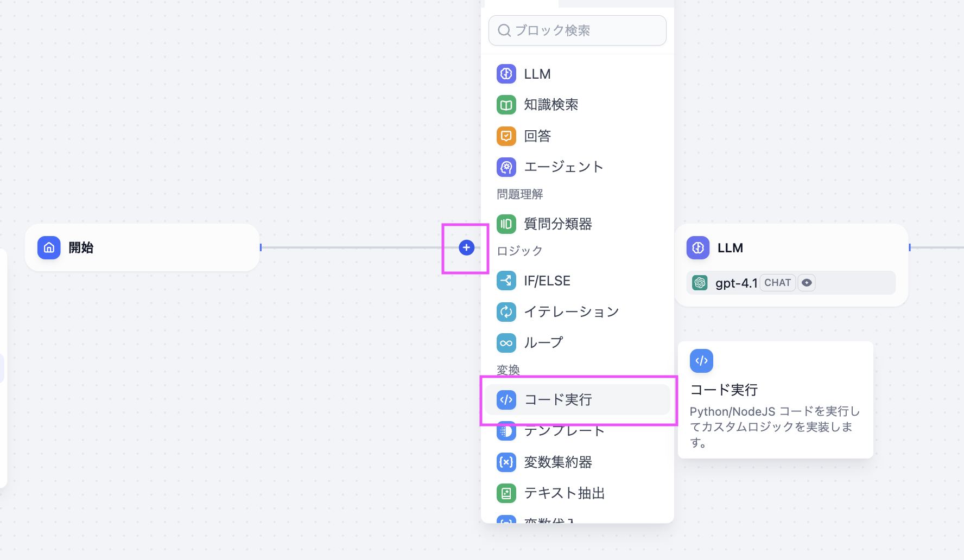Screen dimensions: 964x560
Task: Click the ループ infinity loop icon
Action: 506,343
